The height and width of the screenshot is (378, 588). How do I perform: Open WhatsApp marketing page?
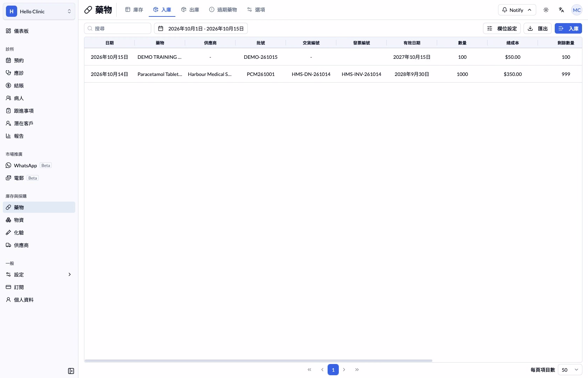click(39, 165)
